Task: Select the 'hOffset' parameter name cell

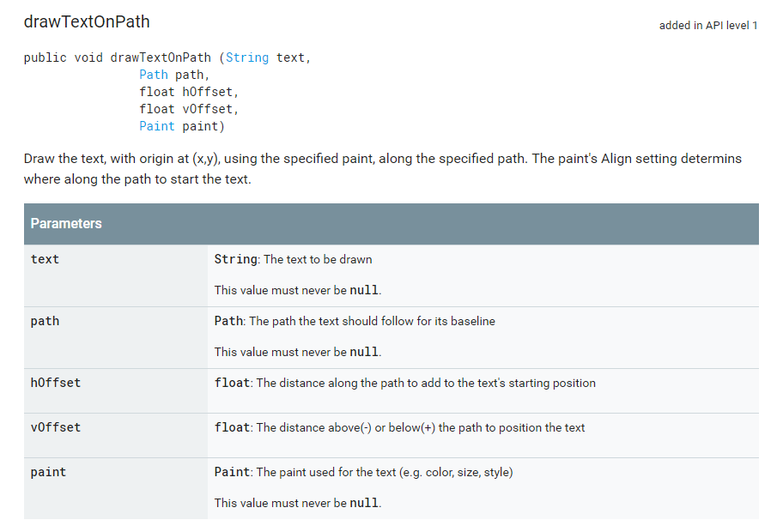Action: coord(56,383)
